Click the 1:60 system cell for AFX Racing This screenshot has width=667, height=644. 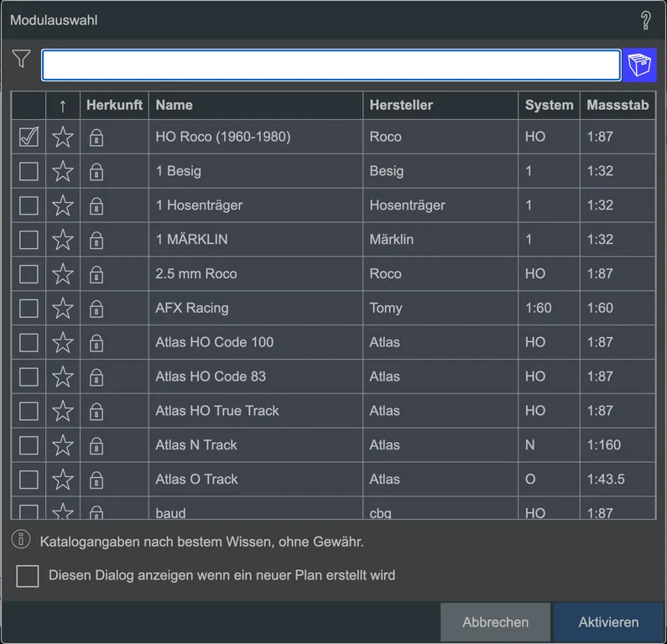tap(549, 309)
